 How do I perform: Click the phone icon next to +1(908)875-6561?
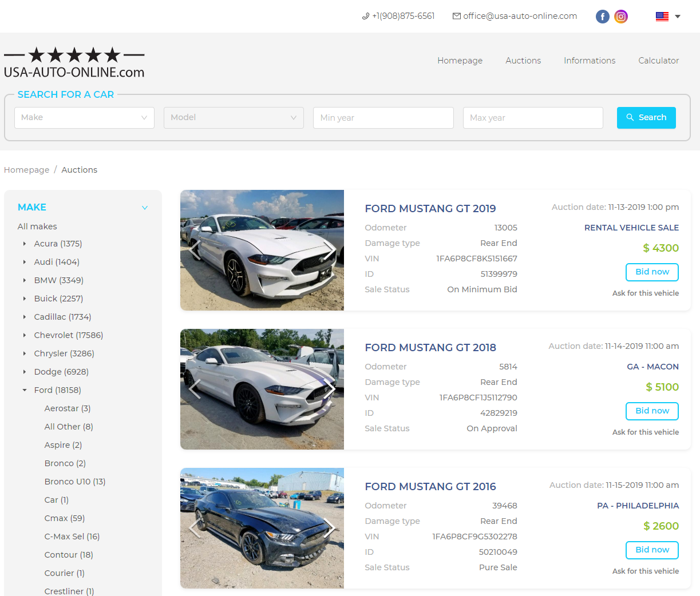pyautogui.click(x=366, y=16)
